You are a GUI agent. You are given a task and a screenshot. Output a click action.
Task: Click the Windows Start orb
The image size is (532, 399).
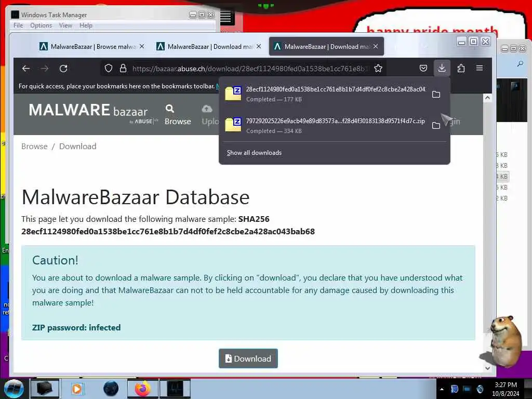click(14, 389)
